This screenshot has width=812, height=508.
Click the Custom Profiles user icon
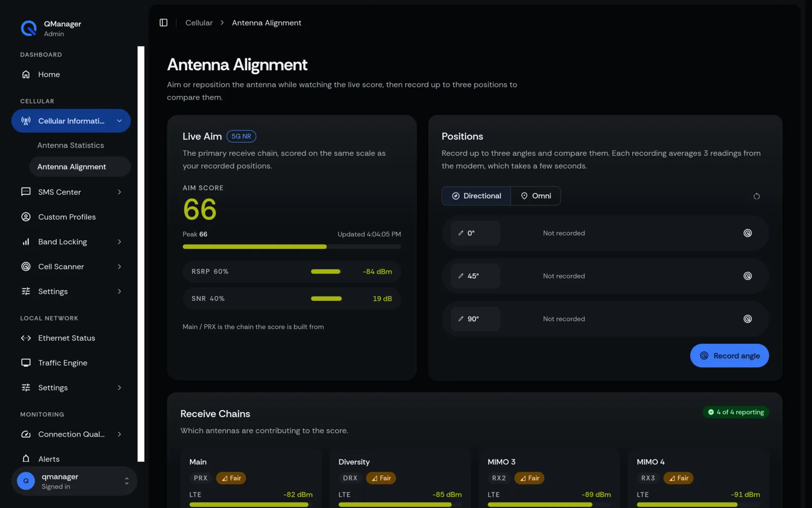pos(26,217)
